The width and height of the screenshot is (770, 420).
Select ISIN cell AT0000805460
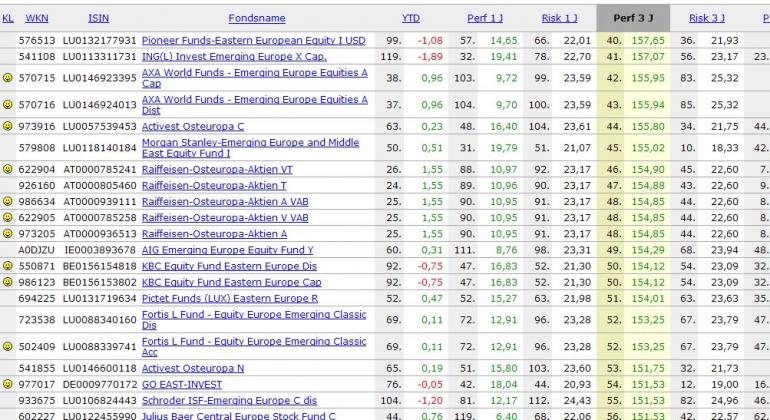click(x=100, y=186)
